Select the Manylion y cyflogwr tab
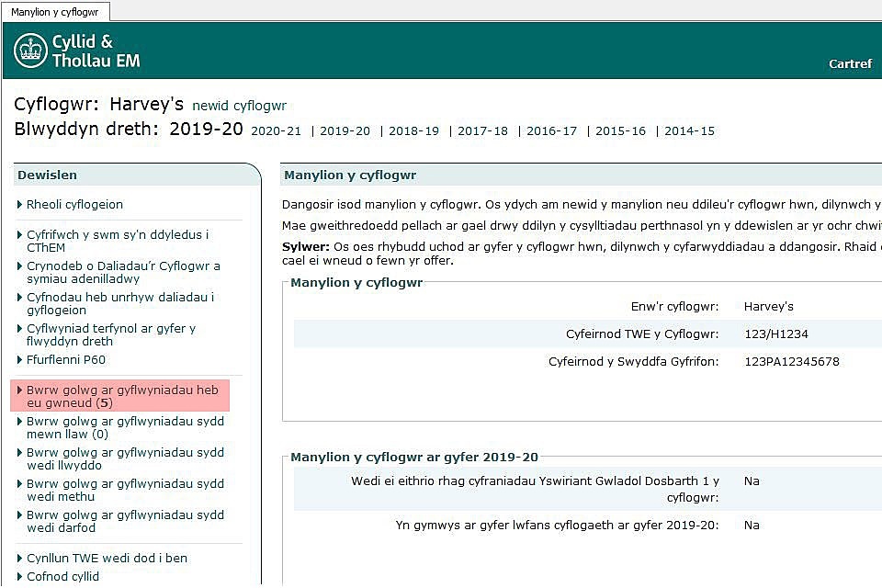 pos(55,12)
